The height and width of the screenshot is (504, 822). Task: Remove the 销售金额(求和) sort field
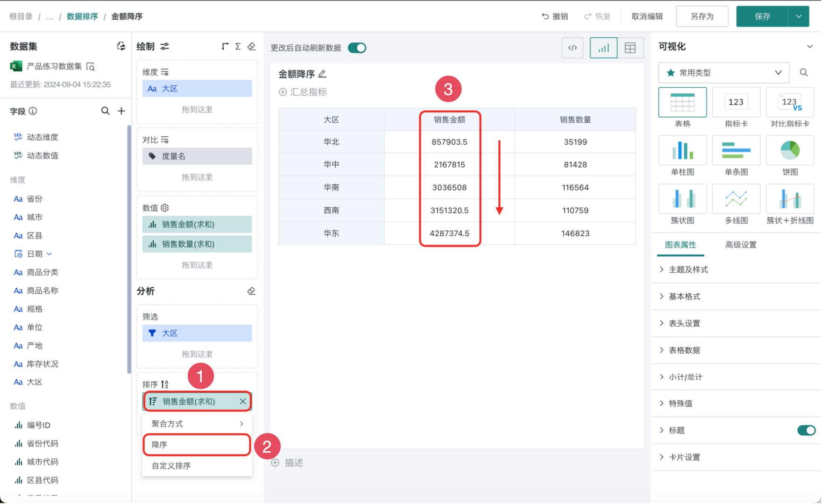[243, 401]
